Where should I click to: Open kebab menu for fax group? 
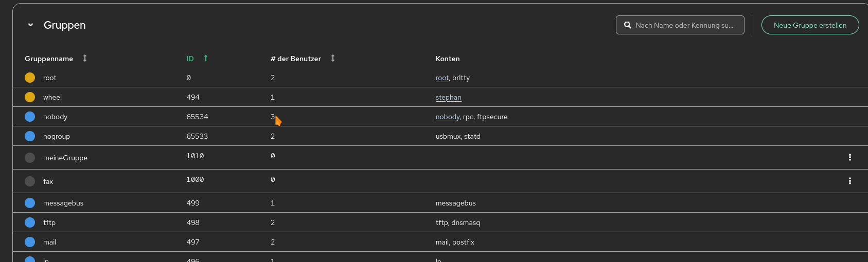tap(849, 181)
